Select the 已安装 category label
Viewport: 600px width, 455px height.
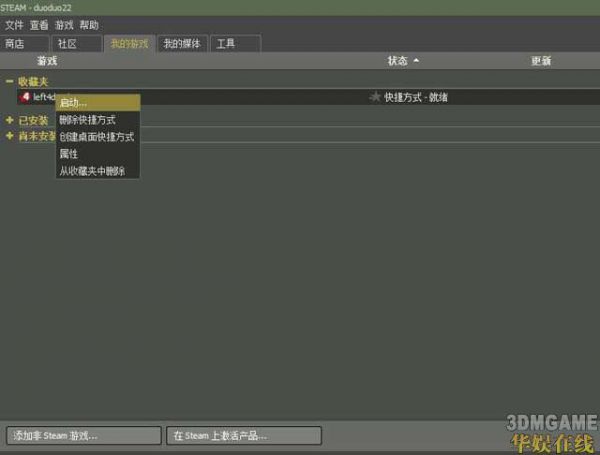point(33,121)
